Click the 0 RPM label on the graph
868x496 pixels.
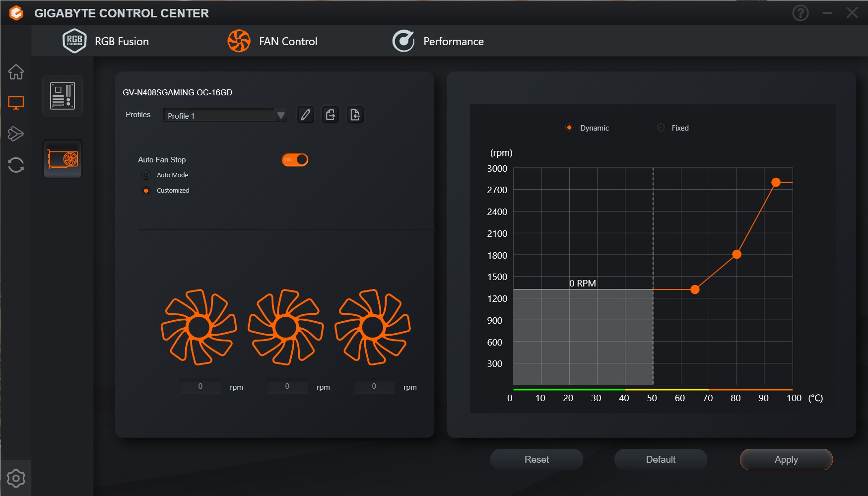tap(583, 283)
